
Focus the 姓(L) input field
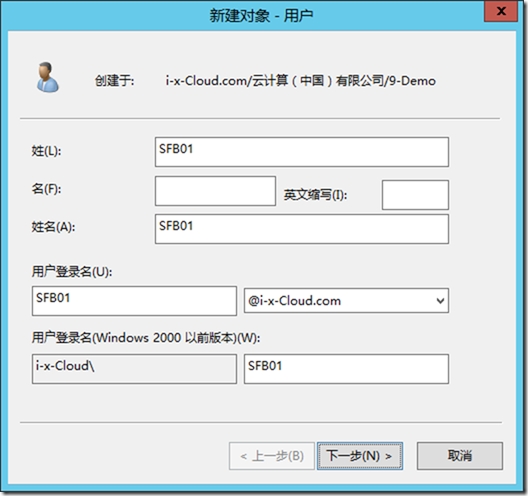pos(302,152)
